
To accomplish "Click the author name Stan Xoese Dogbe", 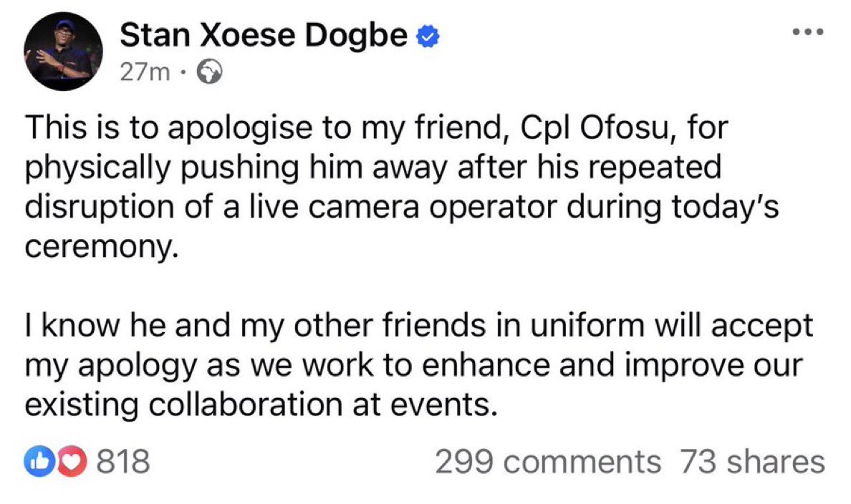I will (x=264, y=35).
